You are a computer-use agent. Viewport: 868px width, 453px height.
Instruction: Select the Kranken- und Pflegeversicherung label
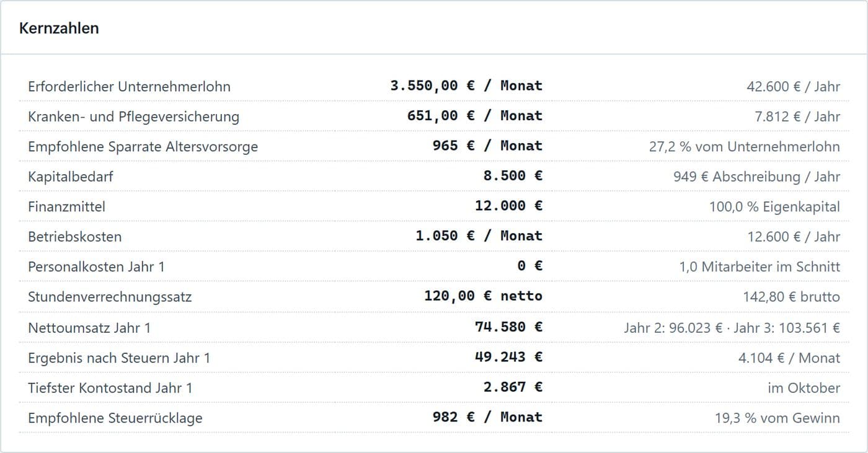(x=133, y=117)
